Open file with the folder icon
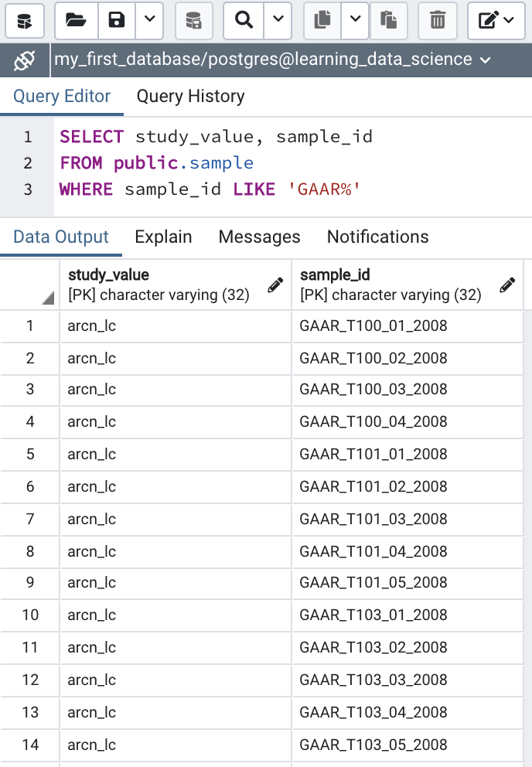The image size is (532, 767). tap(76, 20)
